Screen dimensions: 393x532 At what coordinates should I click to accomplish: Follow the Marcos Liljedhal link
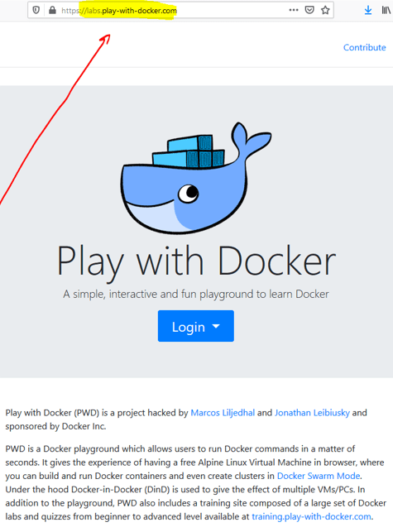tap(223, 413)
